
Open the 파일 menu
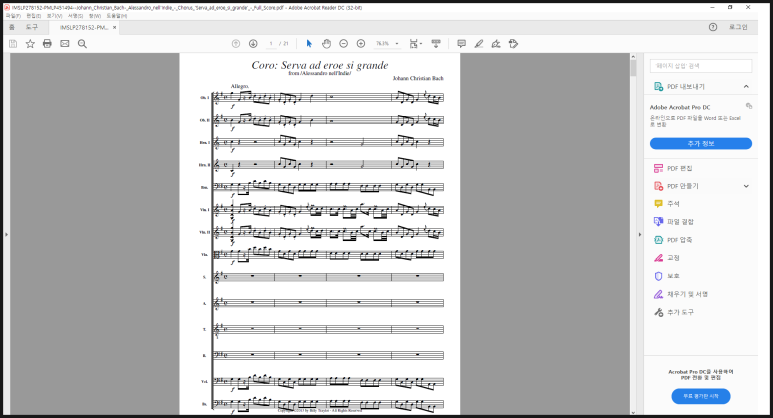[x=13, y=16]
